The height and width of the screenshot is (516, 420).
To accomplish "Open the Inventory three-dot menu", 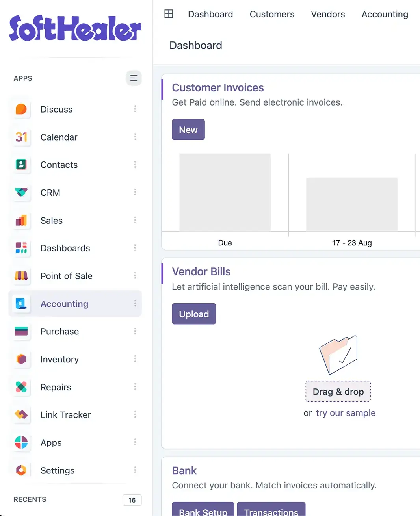I will tap(135, 359).
